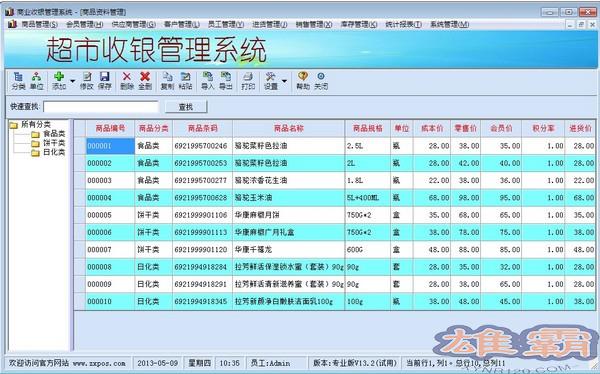Open the 系统管理(M) menu
Image resolution: width=600 pixels, height=374 pixels.
pos(449,24)
